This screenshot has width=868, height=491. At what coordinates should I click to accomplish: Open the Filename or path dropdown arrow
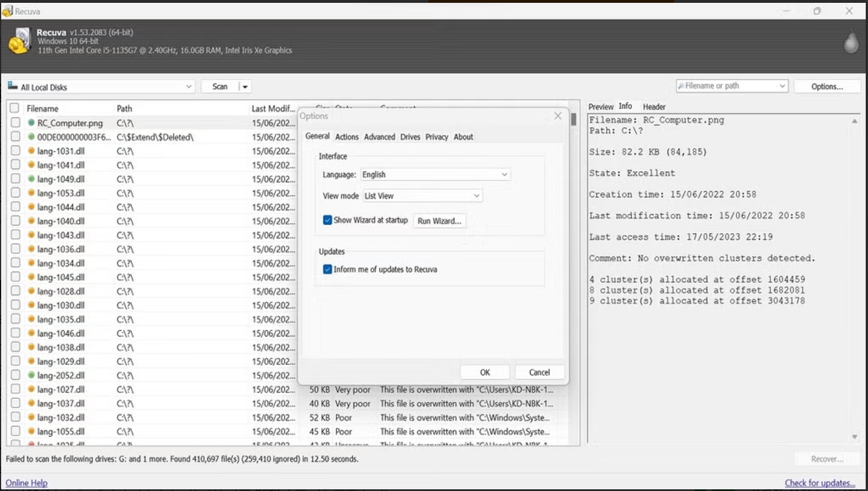point(782,86)
